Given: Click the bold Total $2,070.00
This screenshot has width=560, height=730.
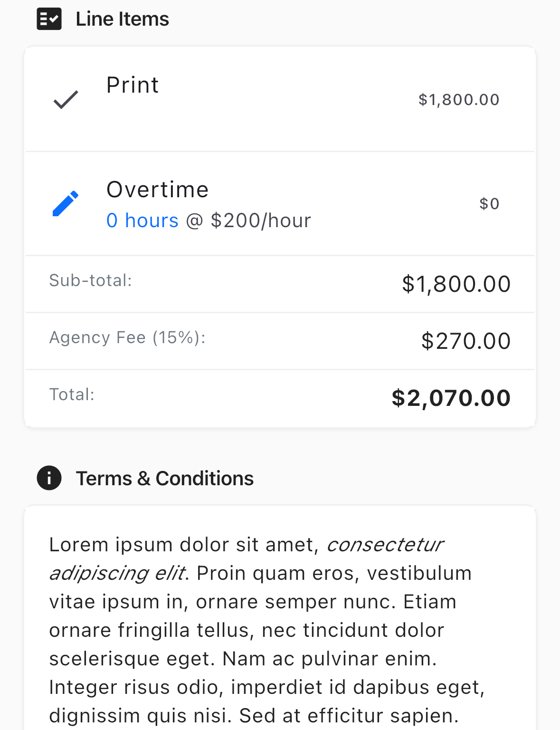Looking at the screenshot, I should 451,398.
